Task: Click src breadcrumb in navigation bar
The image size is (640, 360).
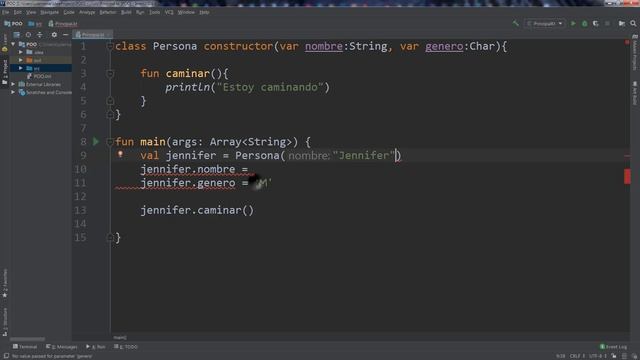Action: click(x=35, y=24)
